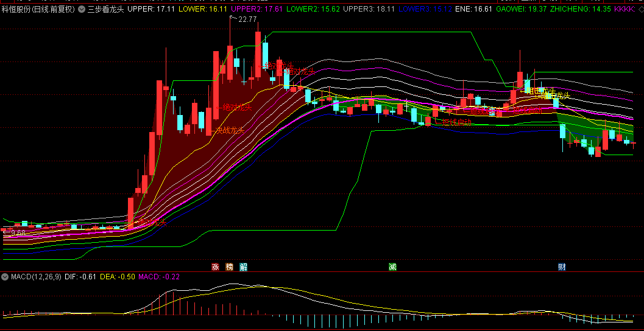Image resolution: width=644 pixels, height=331 pixels.
Task: Select the ZHICHENG: 14.35 value
Action: tap(581, 9)
